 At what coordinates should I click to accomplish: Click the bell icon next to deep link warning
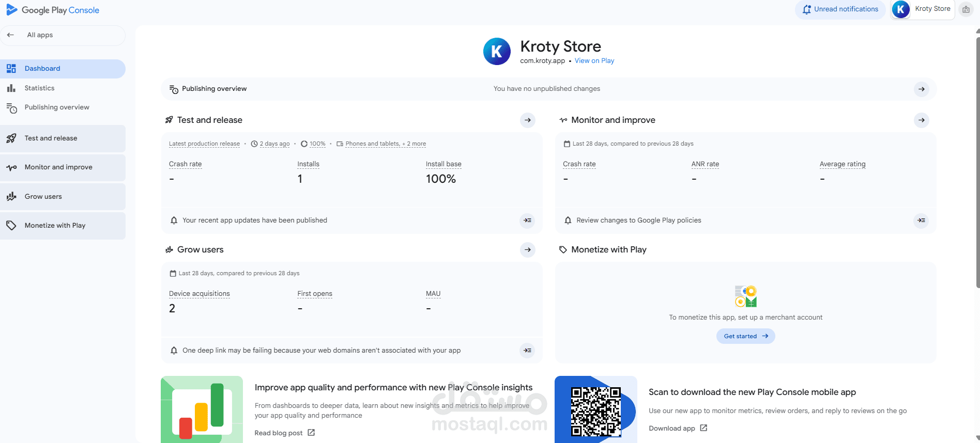(x=174, y=351)
